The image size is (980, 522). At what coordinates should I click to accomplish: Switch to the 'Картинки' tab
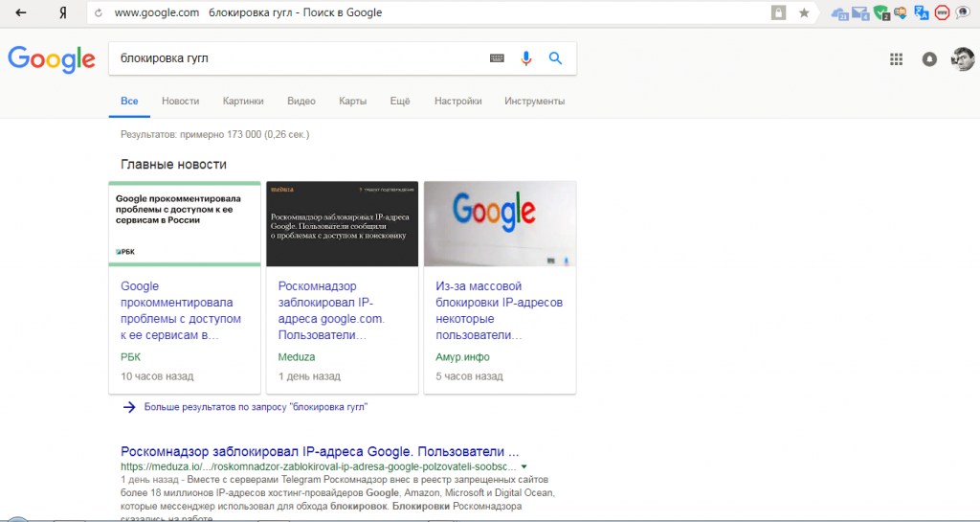(243, 102)
